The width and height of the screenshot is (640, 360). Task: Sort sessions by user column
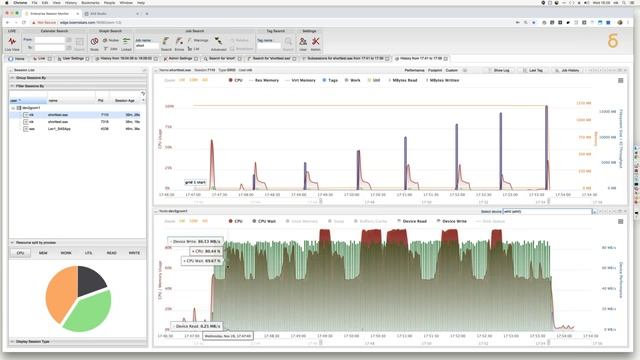28,100
